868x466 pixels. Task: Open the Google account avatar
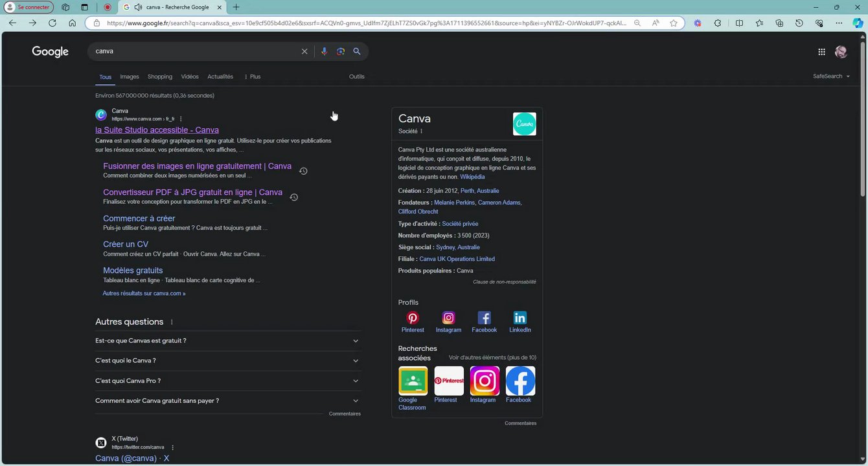(841, 52)
